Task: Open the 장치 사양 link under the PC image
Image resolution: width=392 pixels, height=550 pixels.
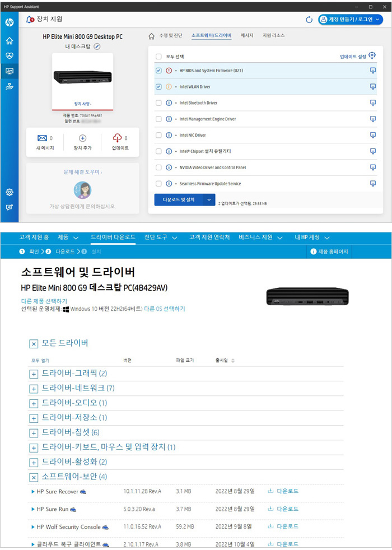Action: pos(82,104)
